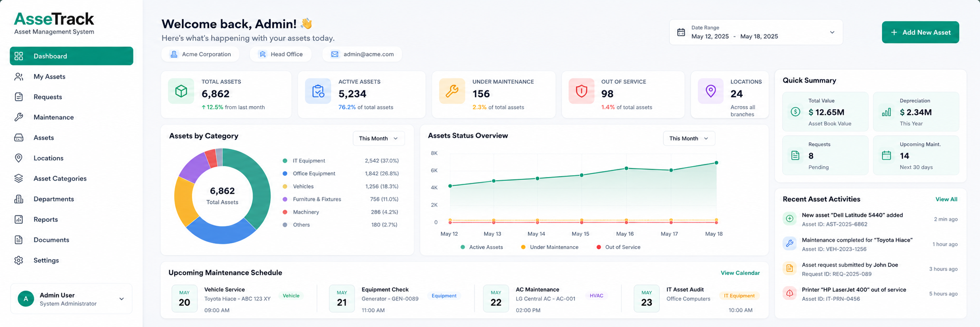Open the View Calendar link
The height and width of the screenshot is (327, 980).
click(740, 273)
